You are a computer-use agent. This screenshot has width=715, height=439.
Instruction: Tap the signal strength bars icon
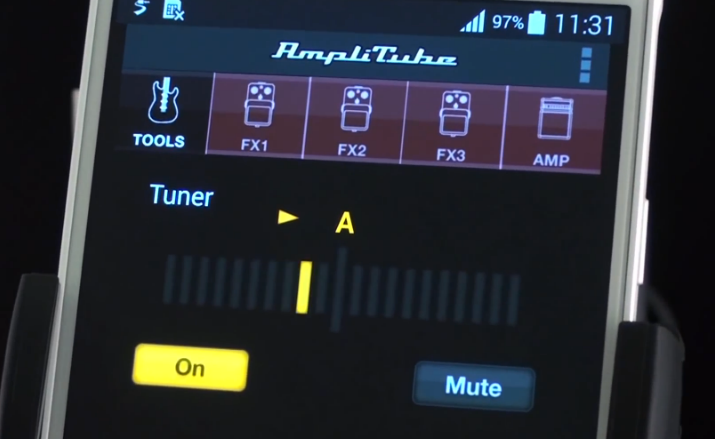472,22
